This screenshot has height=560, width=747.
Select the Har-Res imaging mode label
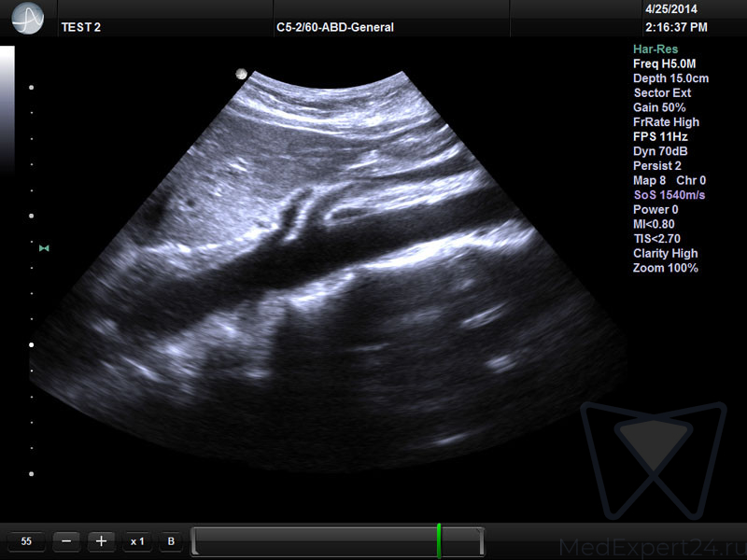click(x=655, y=49)
